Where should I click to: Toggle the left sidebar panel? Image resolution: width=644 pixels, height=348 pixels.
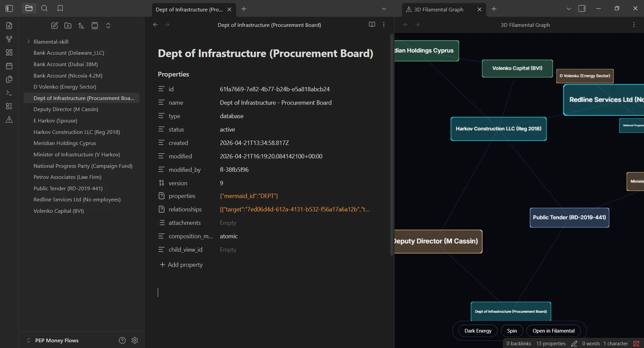point(9,8)
